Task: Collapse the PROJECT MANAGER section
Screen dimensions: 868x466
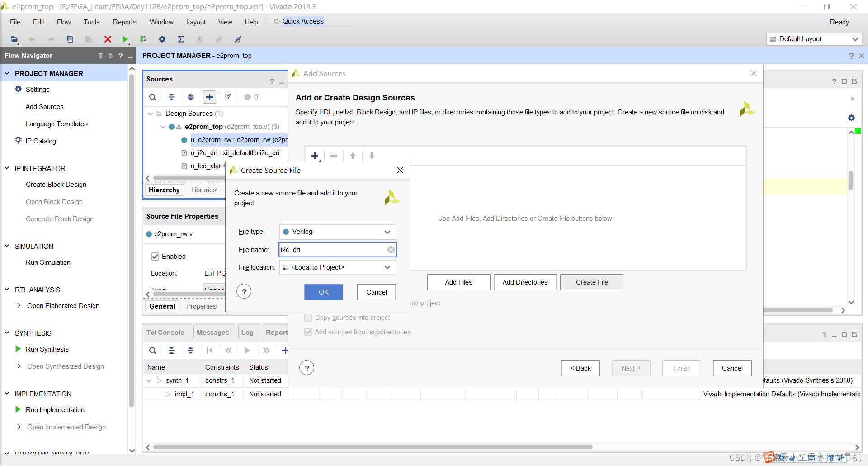Action: tap(7, 73)
